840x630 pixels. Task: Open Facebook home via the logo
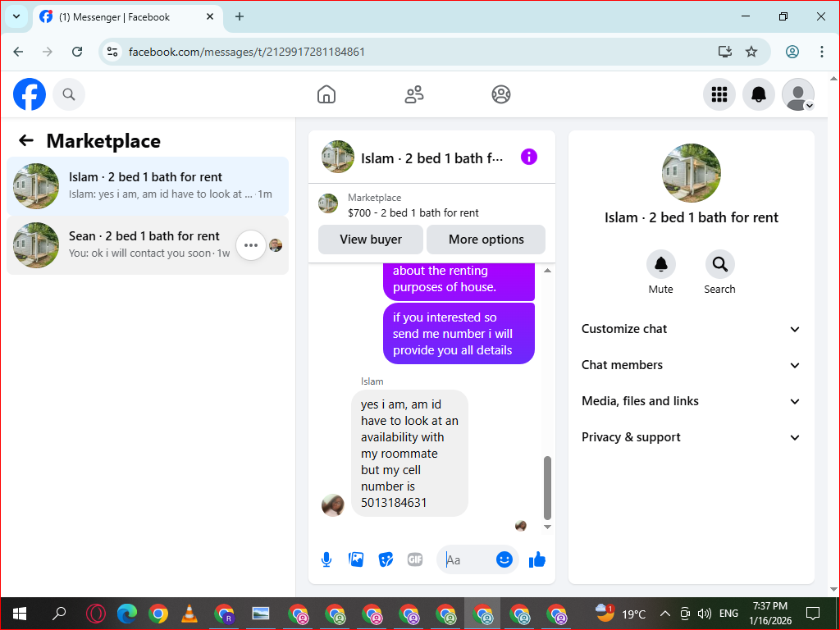(x=30, y=94)
